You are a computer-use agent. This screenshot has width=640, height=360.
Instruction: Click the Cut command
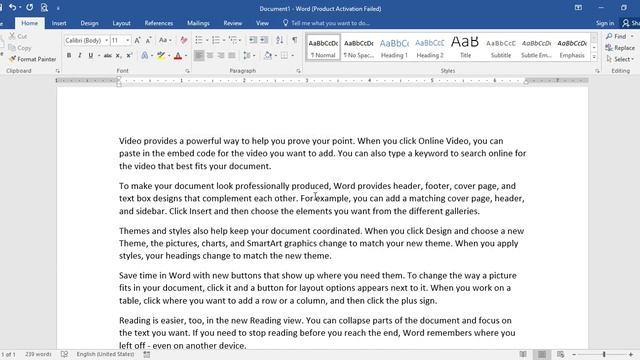point(18,36)
